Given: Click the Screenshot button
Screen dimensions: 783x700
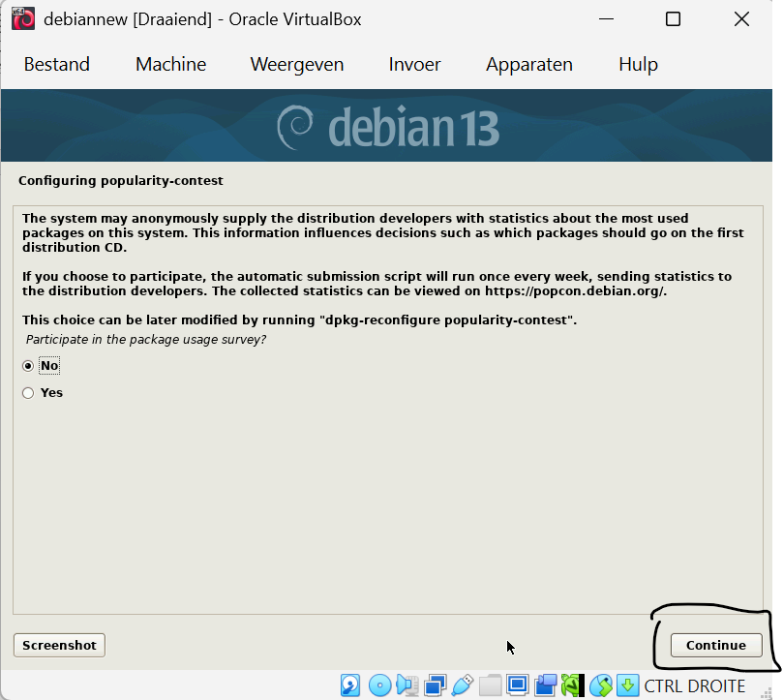Looking at the screenshot, I should pyautogui.click(x=59, y=645).
